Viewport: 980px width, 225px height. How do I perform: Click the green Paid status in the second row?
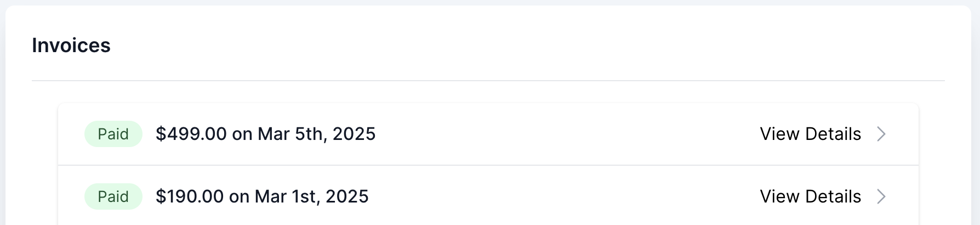[113, 196]
